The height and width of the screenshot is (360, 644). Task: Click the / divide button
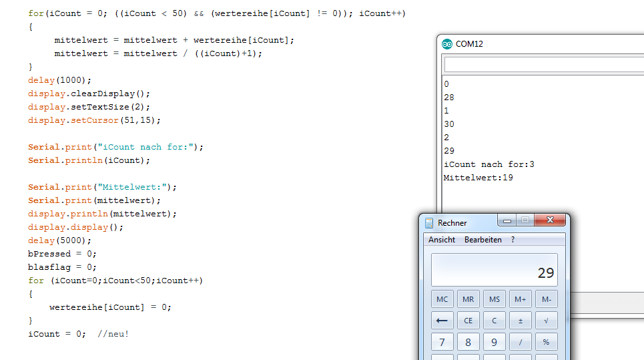[521, 342]
